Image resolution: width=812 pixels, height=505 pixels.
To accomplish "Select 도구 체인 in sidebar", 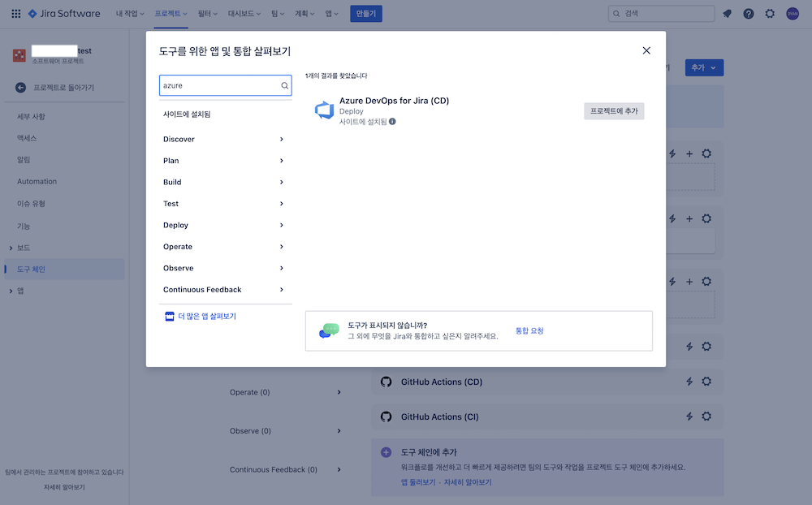I will 64,270.
